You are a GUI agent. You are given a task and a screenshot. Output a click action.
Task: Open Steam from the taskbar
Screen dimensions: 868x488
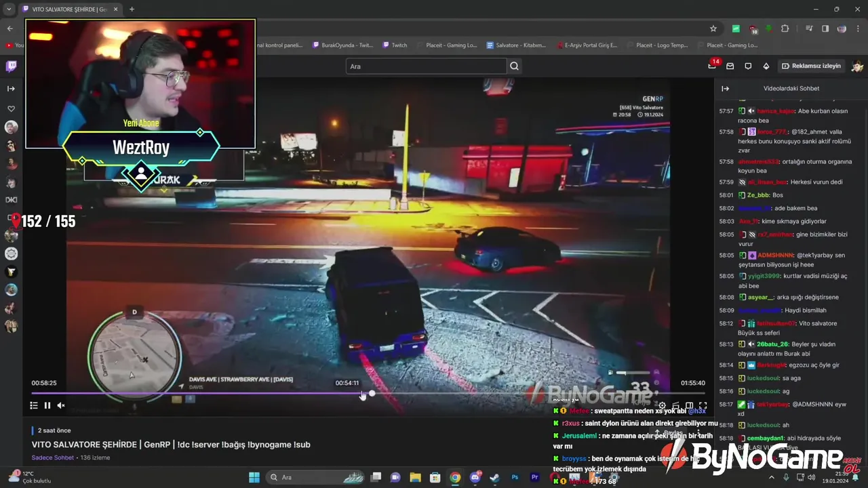(x=495, y=477)
